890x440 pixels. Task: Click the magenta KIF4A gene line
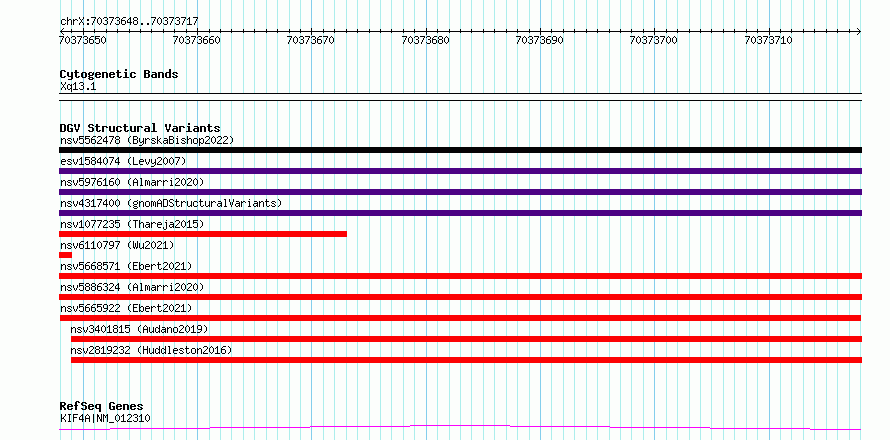pyautogui.click(x=460, y=427)
